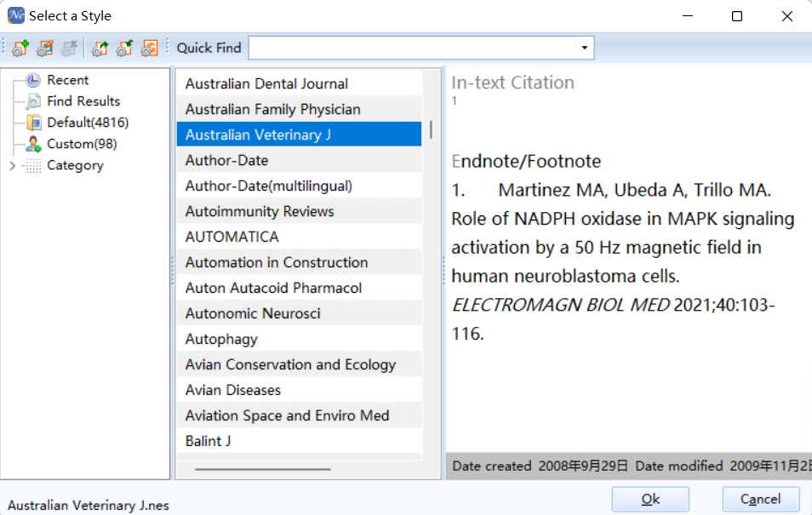Click the NoteExpress app icon in title bar
The height and width of the screenshot is (515, 812).
(x=15, y=15)
